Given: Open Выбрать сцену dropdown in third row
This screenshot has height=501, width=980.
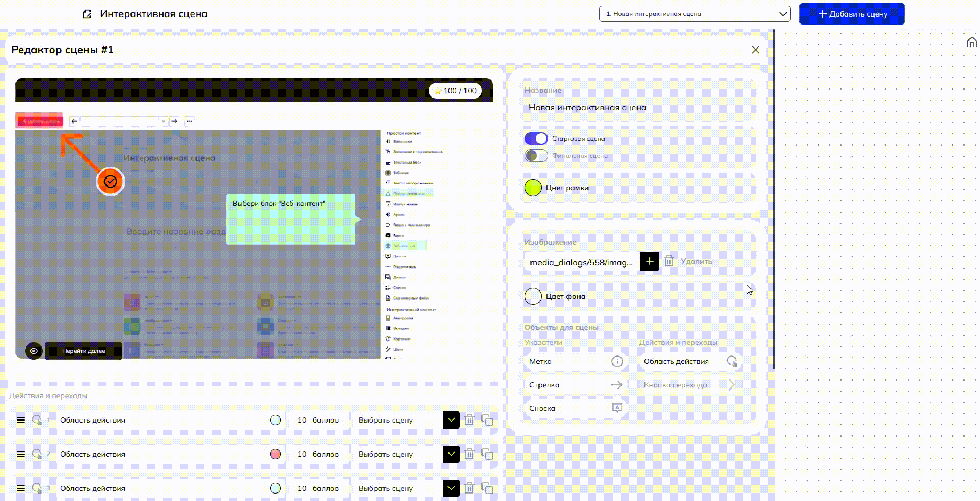Looking at the screenshot, I should pos(451,488).
